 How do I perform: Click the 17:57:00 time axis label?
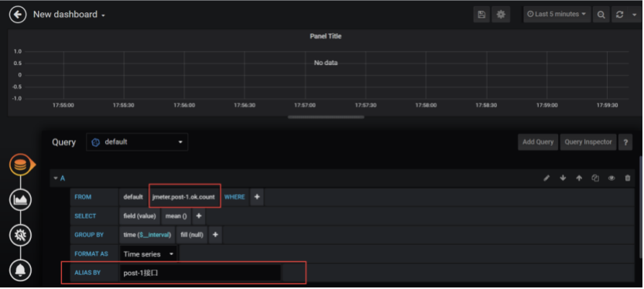(x=305, y=105)
